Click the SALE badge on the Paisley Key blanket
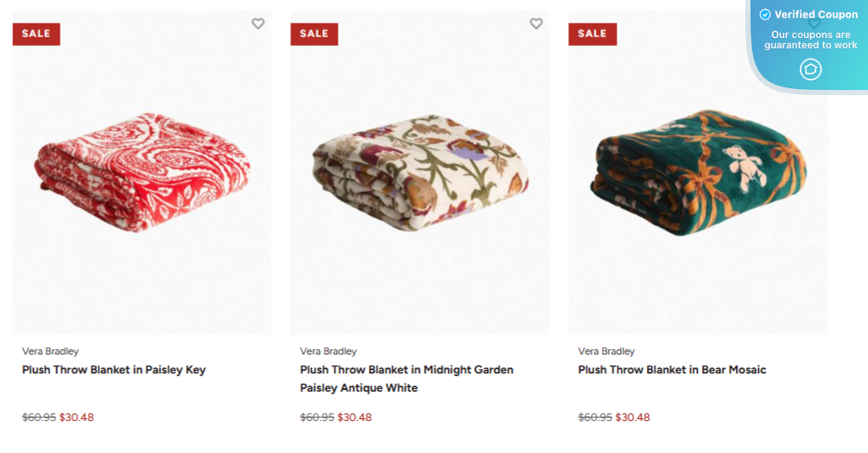The height and width of the screenshot is (453, 868). pos(36,34)
